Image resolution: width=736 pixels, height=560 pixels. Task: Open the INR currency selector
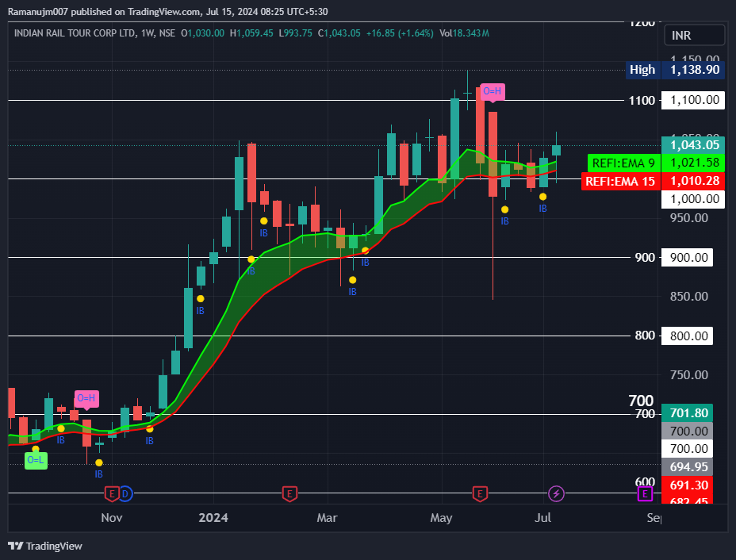click(694, 35)
